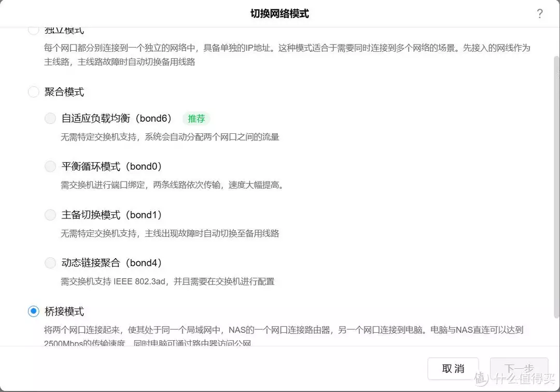
Task: Click the green 推荐 badge
Action: pyautogui.click(x=197, y=119)
